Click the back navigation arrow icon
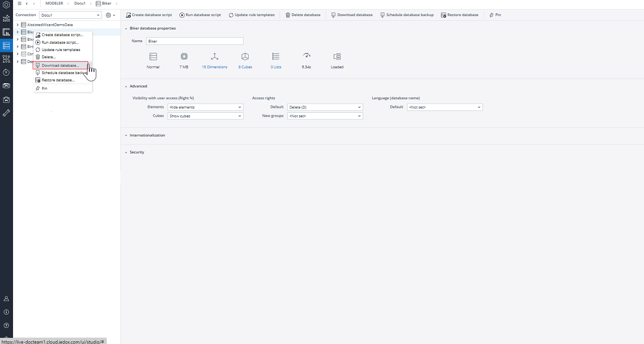Viewport: 644px width, 344px height. coord(25,3)
